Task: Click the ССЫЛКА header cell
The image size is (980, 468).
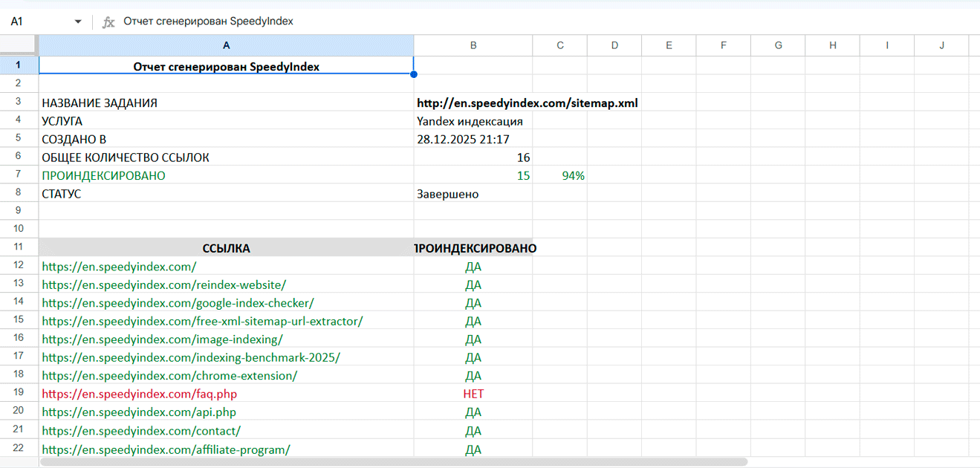Action: pos(226,248)
